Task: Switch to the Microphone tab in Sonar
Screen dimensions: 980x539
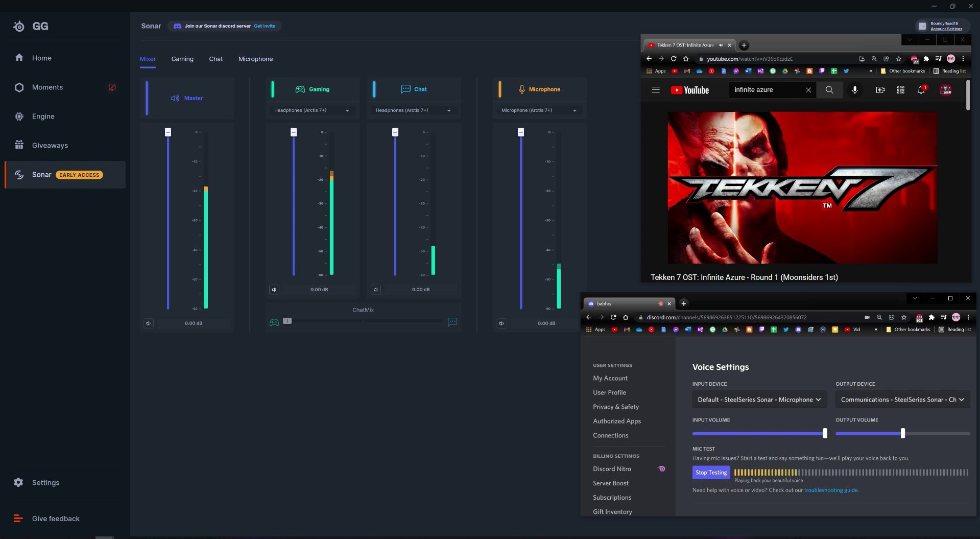Action: 255,59
